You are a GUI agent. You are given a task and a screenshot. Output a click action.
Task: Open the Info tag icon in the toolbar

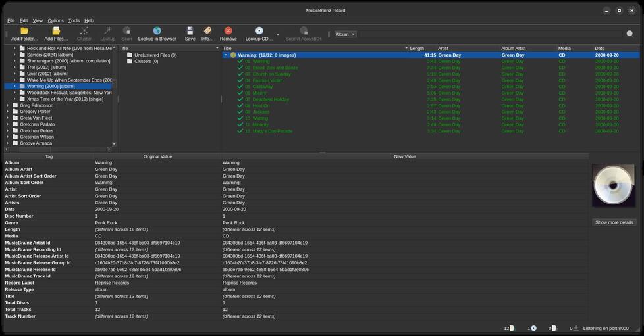coord(207,31)
